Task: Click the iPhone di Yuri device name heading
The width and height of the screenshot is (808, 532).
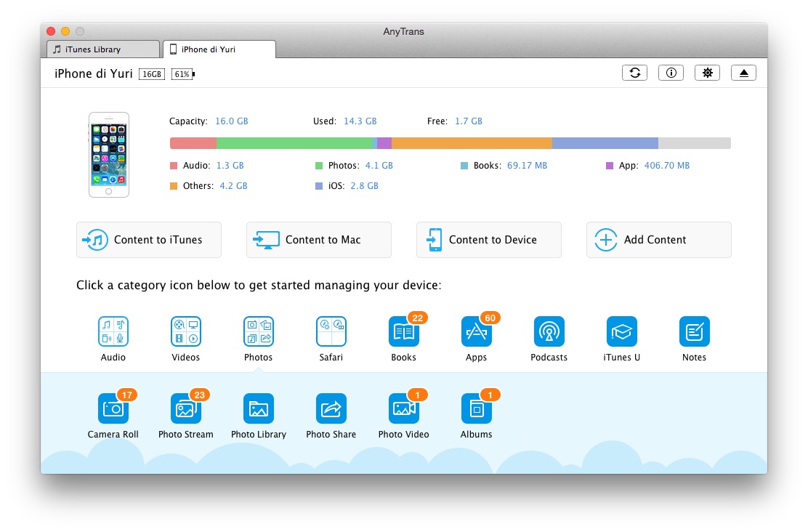Action: tap(94, 73)
